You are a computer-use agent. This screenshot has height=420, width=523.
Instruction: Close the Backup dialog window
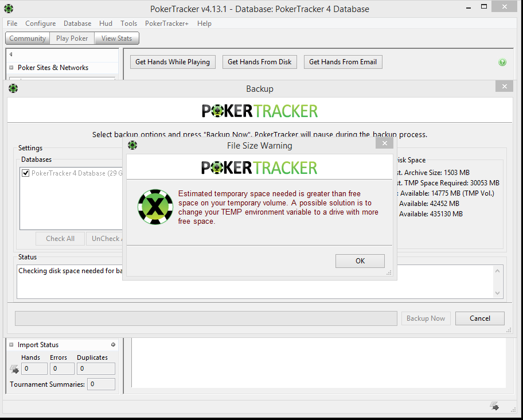click(x=504, y=87)
